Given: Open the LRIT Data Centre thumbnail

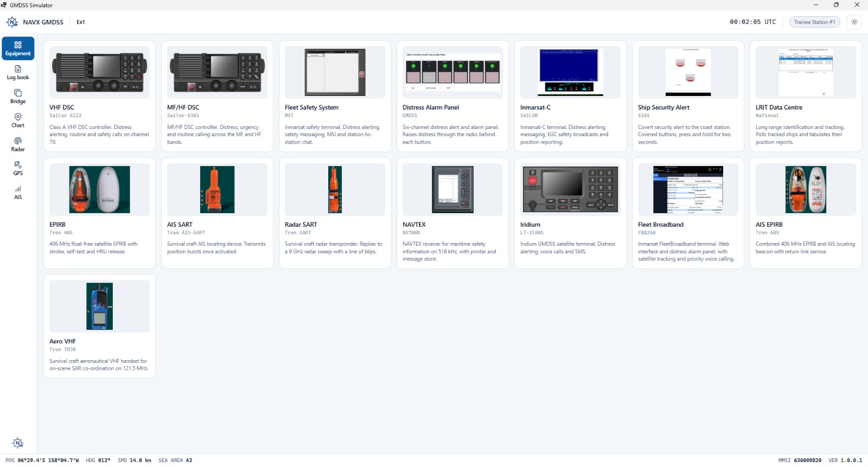Looking at the screenshot, I should (x=806, y=72).
